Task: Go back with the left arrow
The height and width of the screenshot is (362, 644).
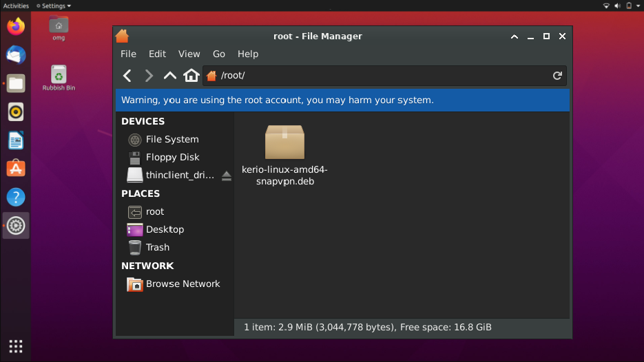Action: click(127, 76)
